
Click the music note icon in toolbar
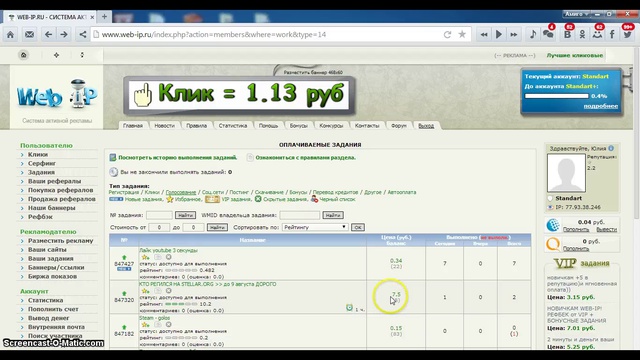(533, 34)
